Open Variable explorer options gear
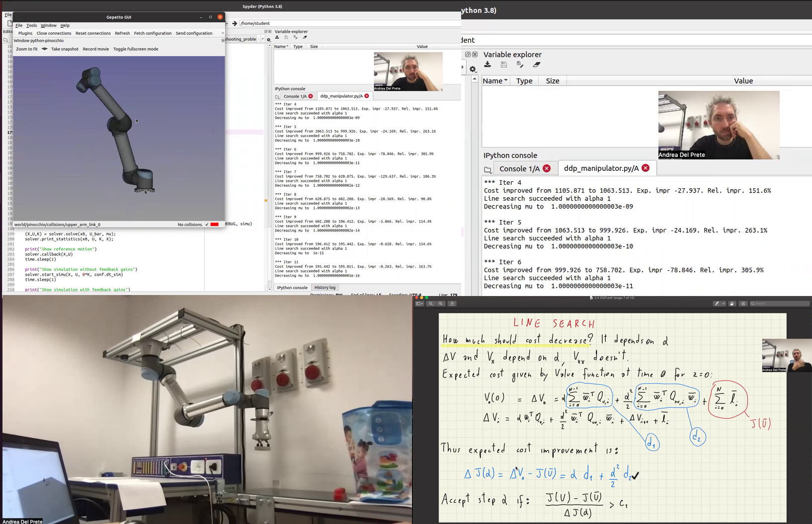Image resolution: width=812 pixels, height=524 pixels. 473,70
